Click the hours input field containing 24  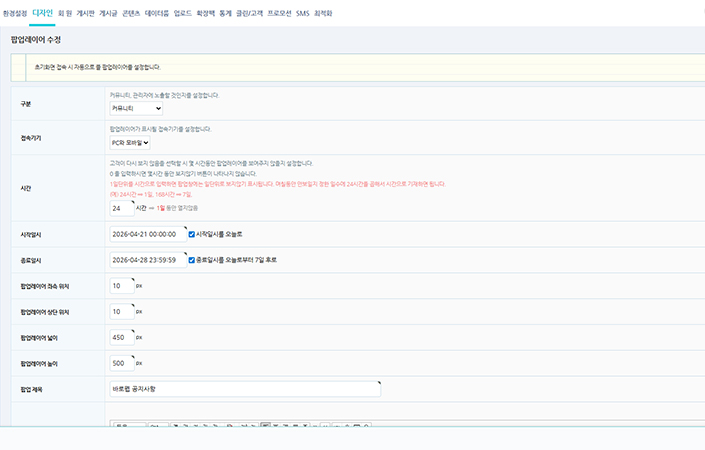[121, 208]
